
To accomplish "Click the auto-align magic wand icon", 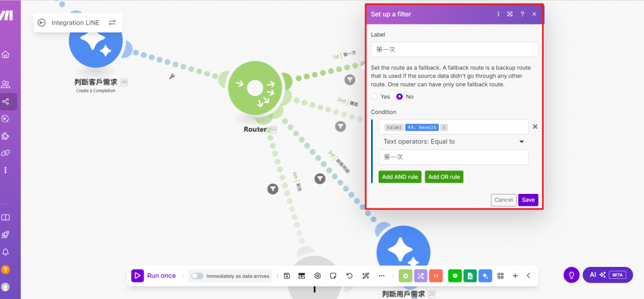I will pyautogui.click(x=365, y=276).
